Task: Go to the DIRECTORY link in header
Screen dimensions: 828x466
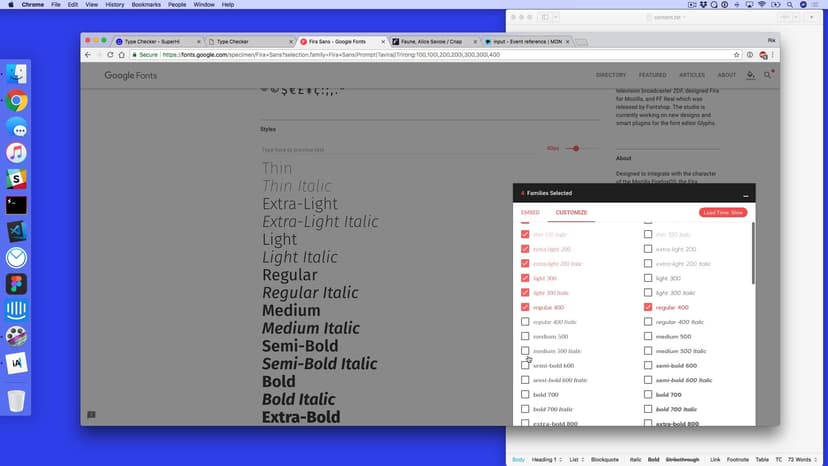Action: pos(611,75)
